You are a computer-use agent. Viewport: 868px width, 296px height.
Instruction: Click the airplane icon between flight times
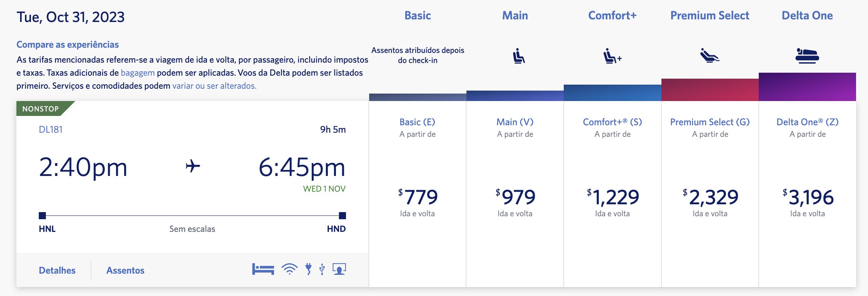pyautogui.click(x=193, y=166)
